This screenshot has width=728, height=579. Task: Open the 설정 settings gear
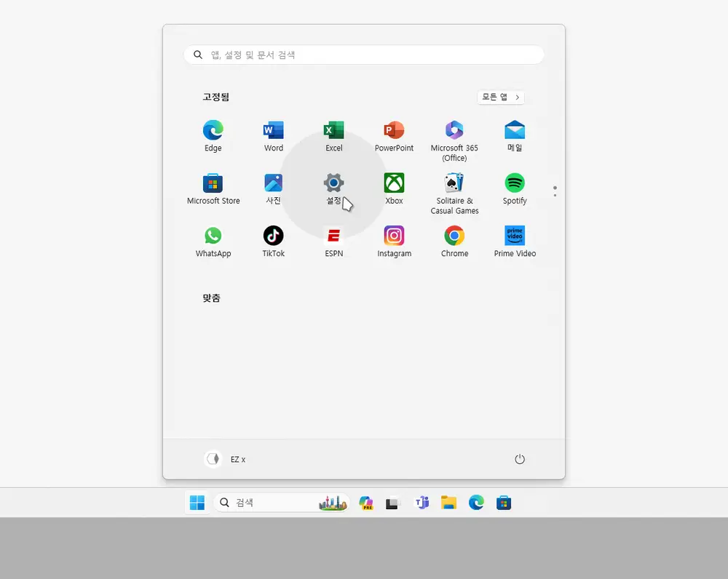click(x=334, y=188)
